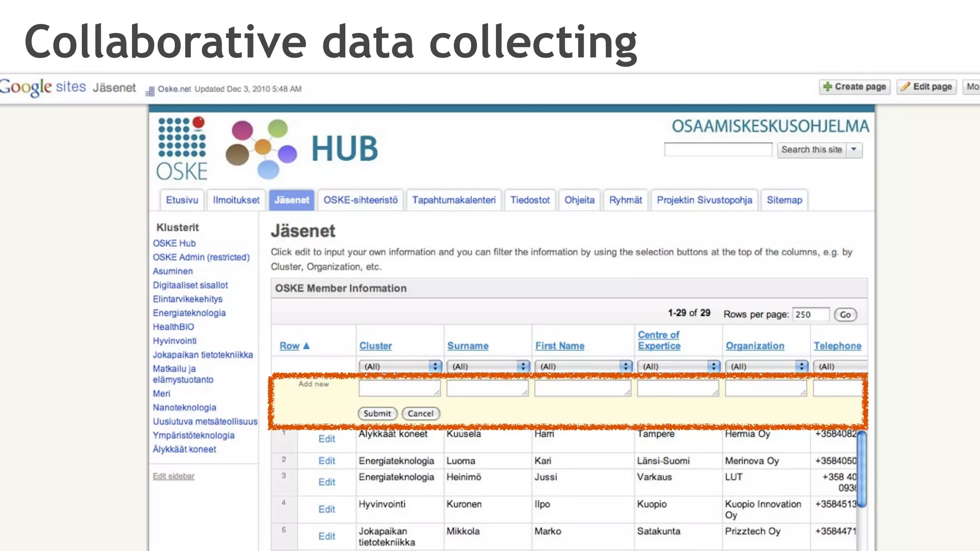The height and width of the screenshot is (551, 980).
Task: Sort by Centre of Expertice column header
Action: tap(659, 340)
